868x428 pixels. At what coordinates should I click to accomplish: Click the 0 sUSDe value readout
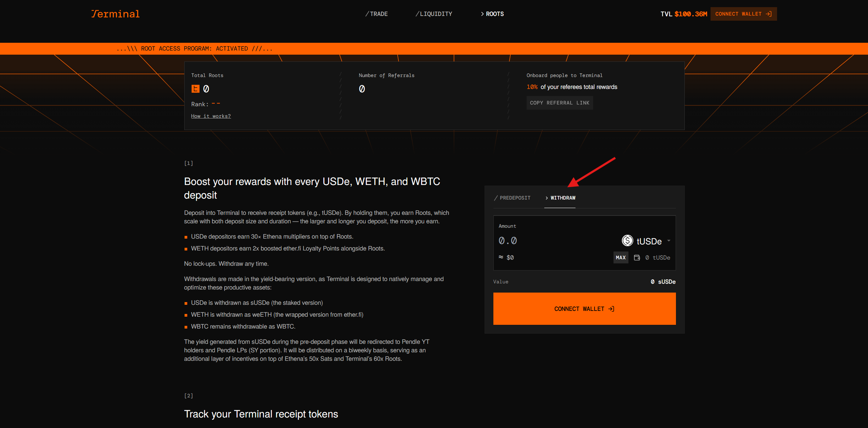(663, 282)
